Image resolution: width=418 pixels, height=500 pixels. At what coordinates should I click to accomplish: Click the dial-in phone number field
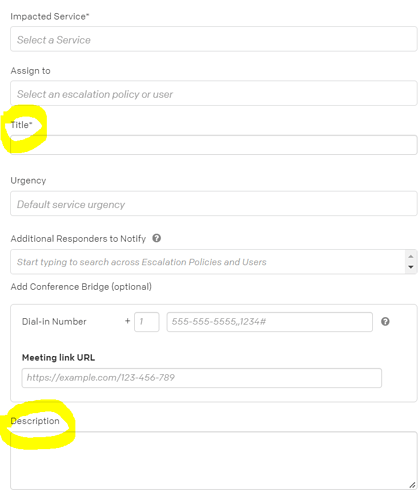[x=270, y=322]
